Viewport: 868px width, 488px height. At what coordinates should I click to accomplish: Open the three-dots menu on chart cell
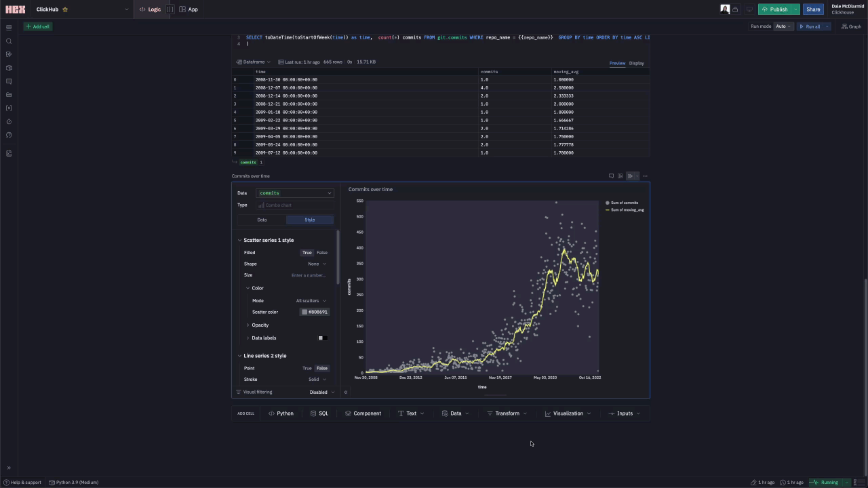645,176
